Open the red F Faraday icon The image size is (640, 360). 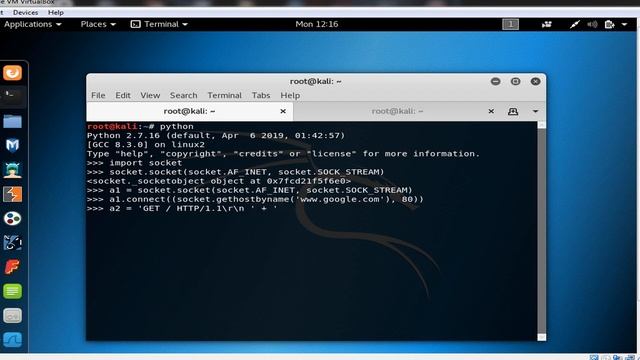pos(12,267)
